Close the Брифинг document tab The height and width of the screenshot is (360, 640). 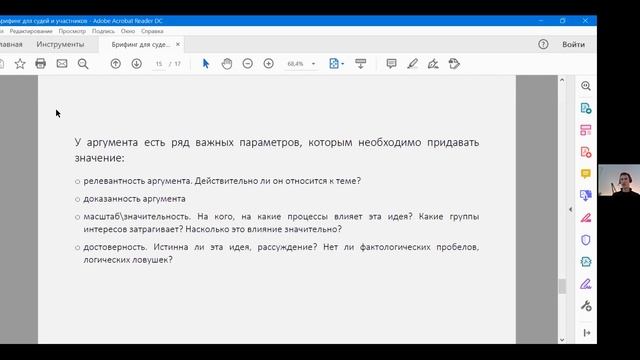pyautogui.click(x=178, y=44)
